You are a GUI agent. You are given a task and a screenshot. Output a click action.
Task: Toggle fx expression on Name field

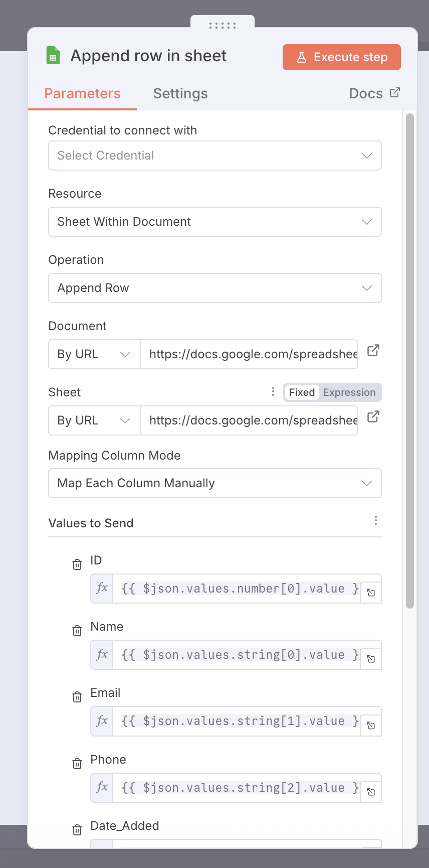(x=102, y=654)
